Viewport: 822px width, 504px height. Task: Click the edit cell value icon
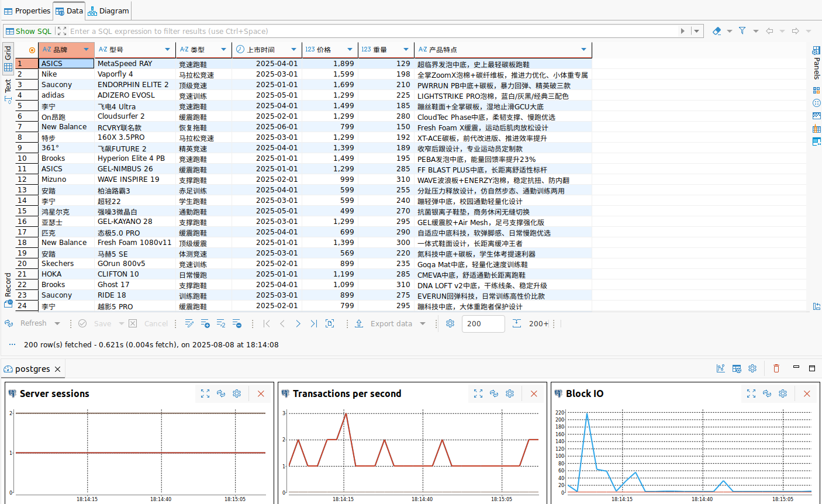pos(189,323)
